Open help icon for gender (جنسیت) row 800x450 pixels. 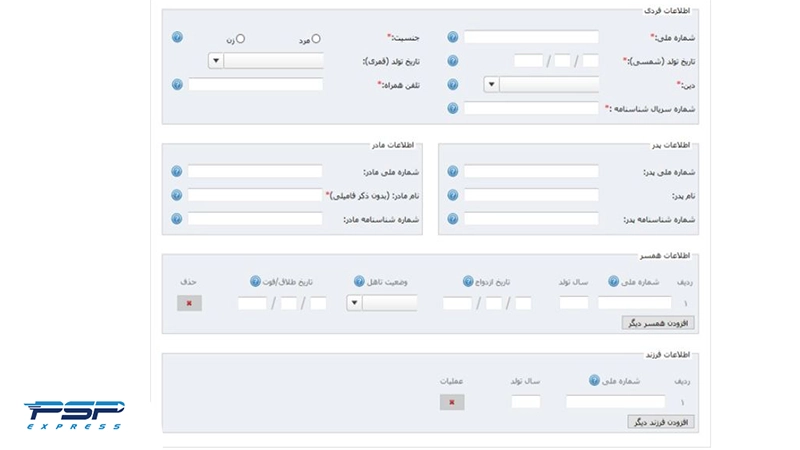[177, 37]
